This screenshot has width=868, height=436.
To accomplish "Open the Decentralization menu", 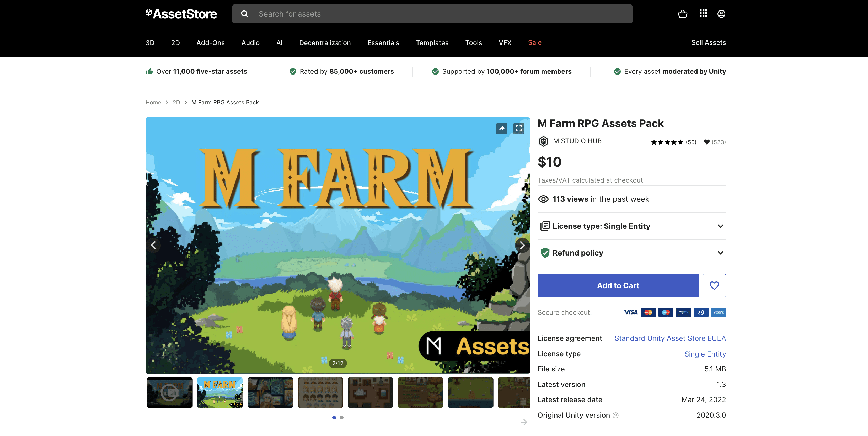I will (x=325, y=43).
